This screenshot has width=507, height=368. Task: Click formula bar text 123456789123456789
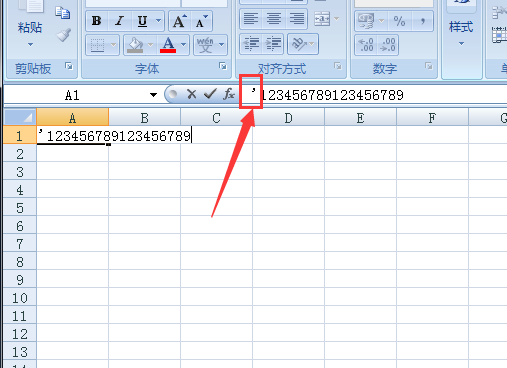tap(332, 95)
